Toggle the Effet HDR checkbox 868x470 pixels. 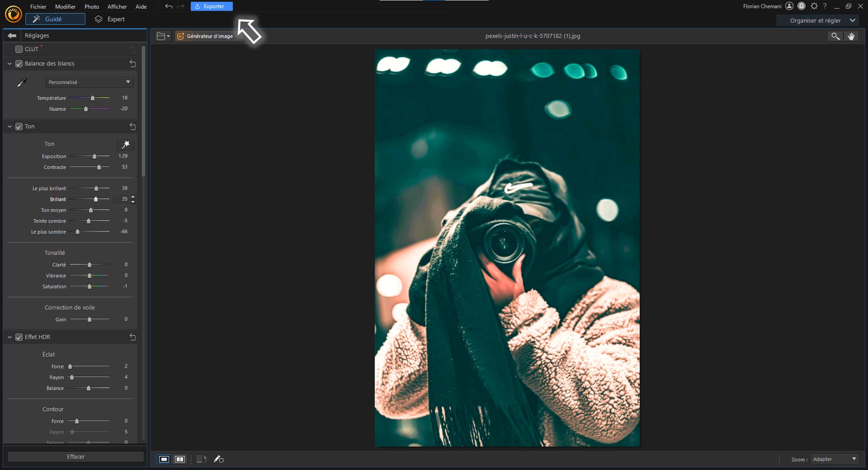(x=19, y=337)
